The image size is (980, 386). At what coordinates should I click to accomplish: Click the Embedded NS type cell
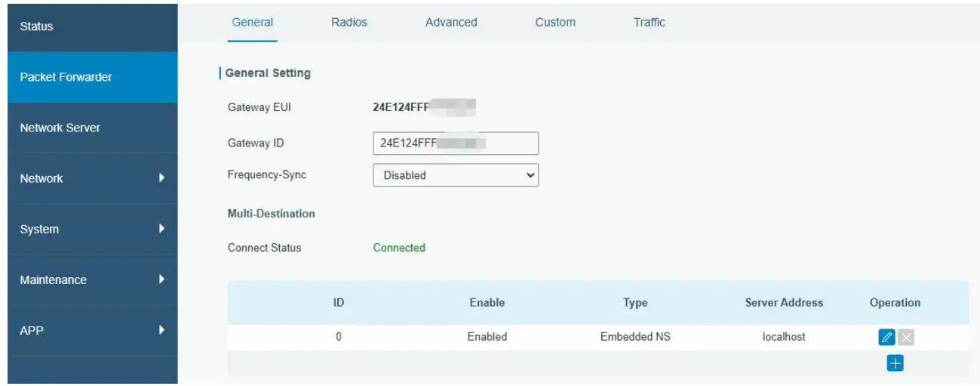[635, 337]
